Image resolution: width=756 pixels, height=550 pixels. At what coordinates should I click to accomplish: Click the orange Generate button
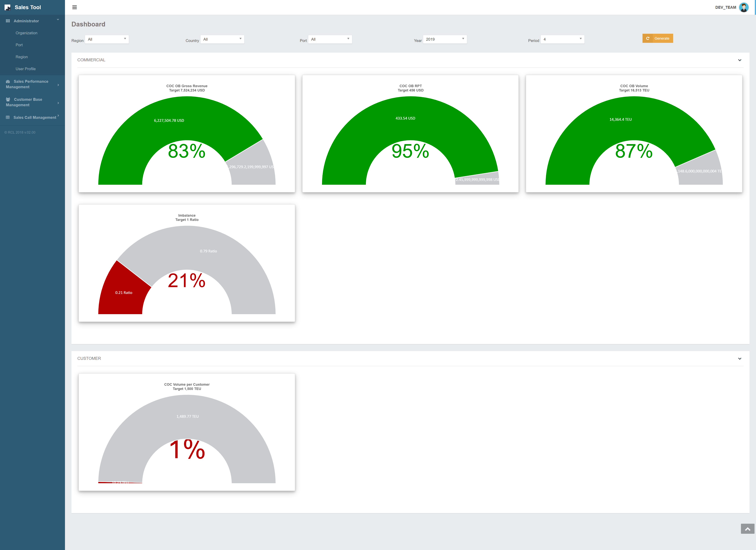click(x=658, y=38)
